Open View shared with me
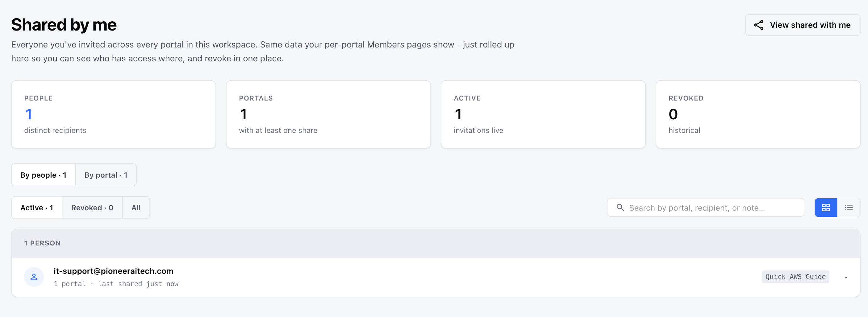Image resolution: width=868 pixels, height=317 pixels. [x=802, y=25]
